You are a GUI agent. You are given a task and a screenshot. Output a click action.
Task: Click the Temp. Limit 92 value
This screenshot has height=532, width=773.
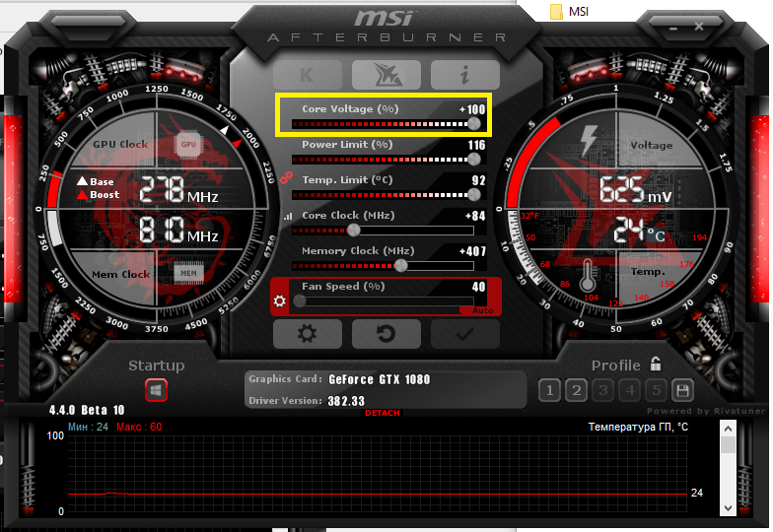[x=479, y=180]
